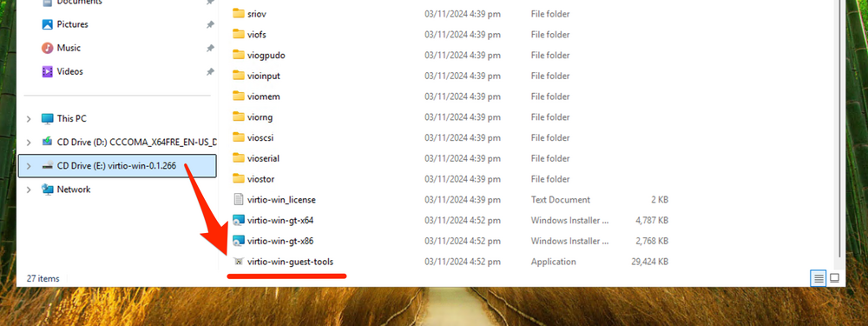Click the This PC monitor icon
This screenshot has width=868, height=326.
click(48, 118)
